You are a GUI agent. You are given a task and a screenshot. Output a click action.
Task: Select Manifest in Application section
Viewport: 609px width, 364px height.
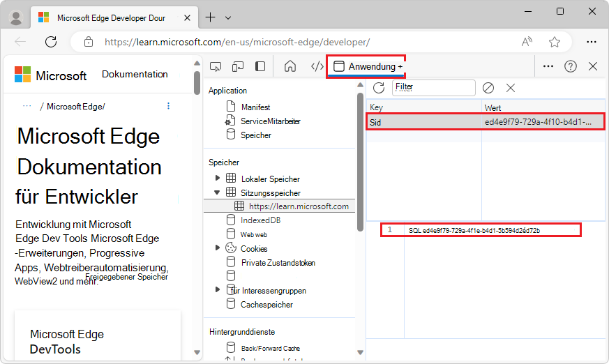[x=255, y=107]
